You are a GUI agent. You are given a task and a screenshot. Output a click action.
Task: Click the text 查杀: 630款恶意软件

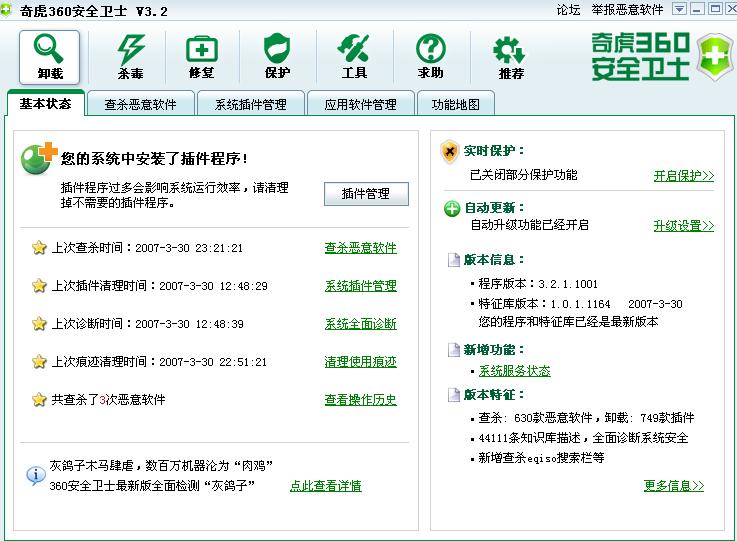tap(535, 417)
